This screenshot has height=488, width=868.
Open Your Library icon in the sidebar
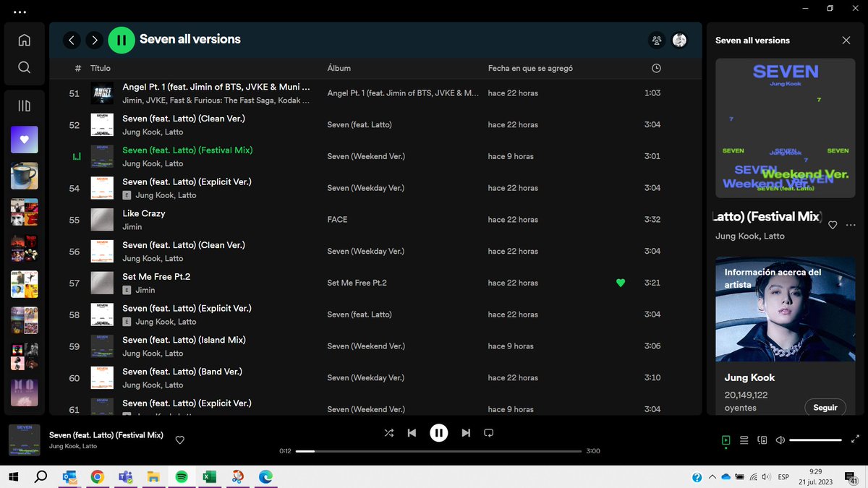(x=24, y=106)
